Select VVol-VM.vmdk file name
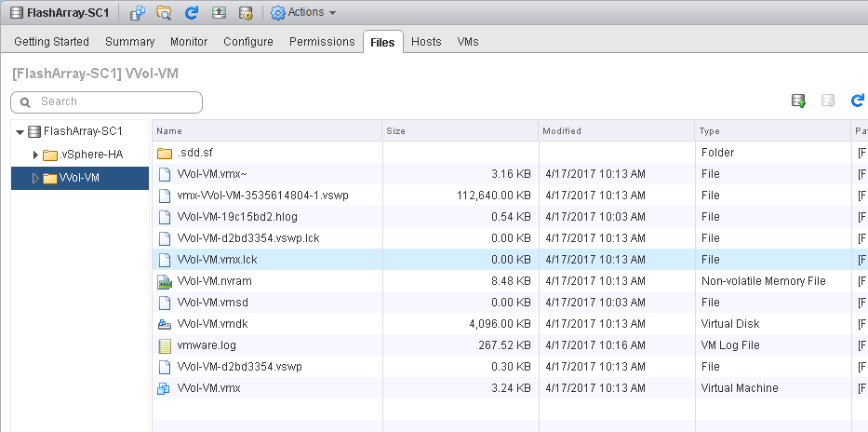This screenshot has width=868, height=432. [x=212, y=324]
